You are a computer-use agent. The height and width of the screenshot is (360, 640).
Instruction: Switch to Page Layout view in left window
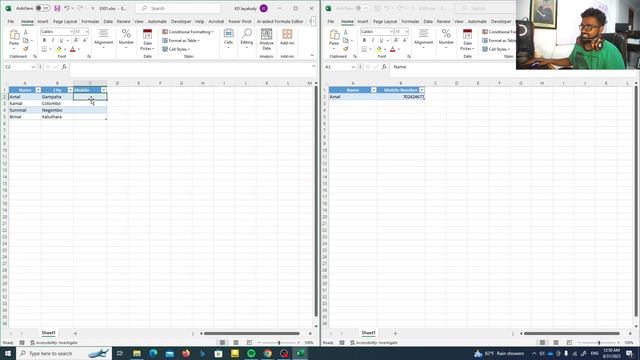tap(236, 343)
